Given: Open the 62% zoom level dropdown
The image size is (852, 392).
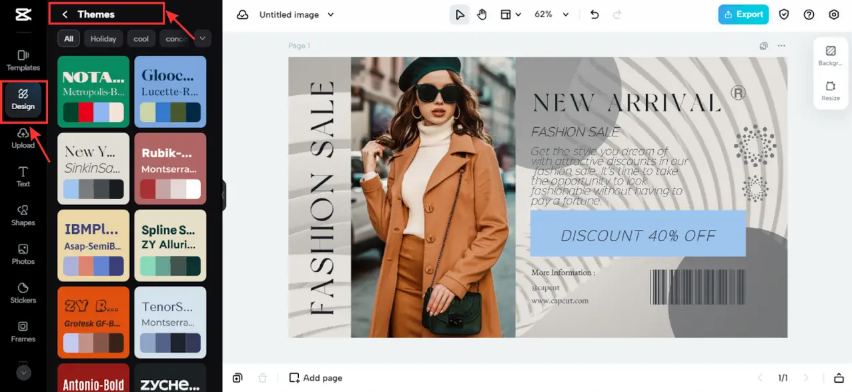Looking at the screenshot, I should [x=552, y=15].
